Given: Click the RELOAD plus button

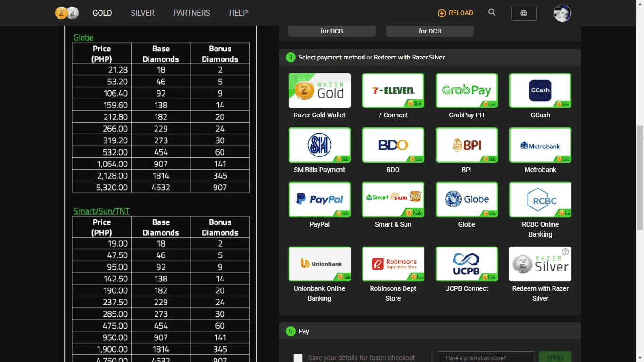Looking at the screenshot, I should click(x=455, y=13).
